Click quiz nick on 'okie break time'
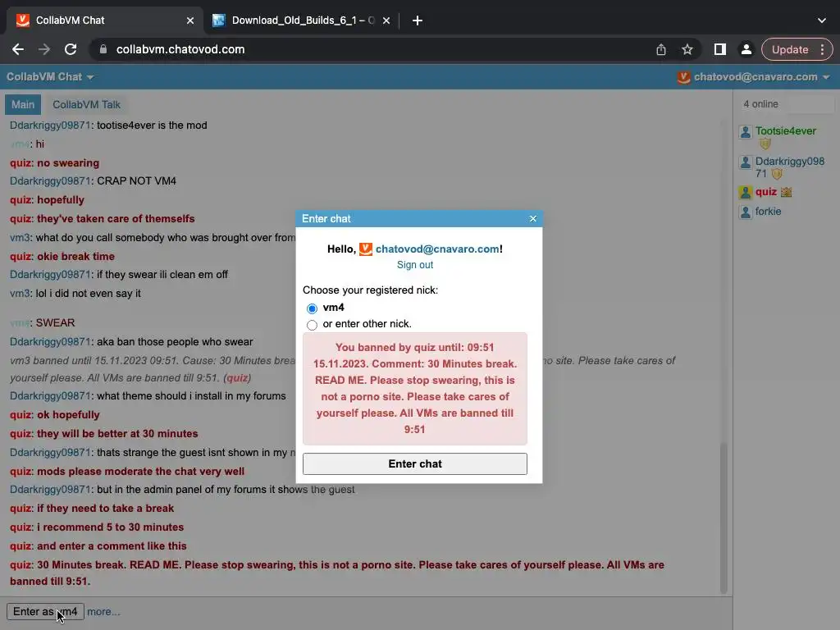840x630 pixels. pos(21,257)
